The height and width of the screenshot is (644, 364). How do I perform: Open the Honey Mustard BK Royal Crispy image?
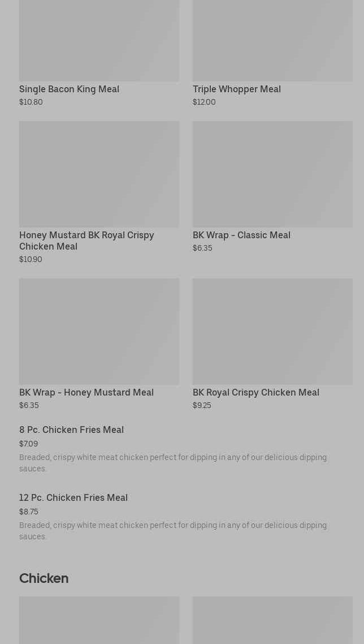pyautogui.click(x=99, y=174)
